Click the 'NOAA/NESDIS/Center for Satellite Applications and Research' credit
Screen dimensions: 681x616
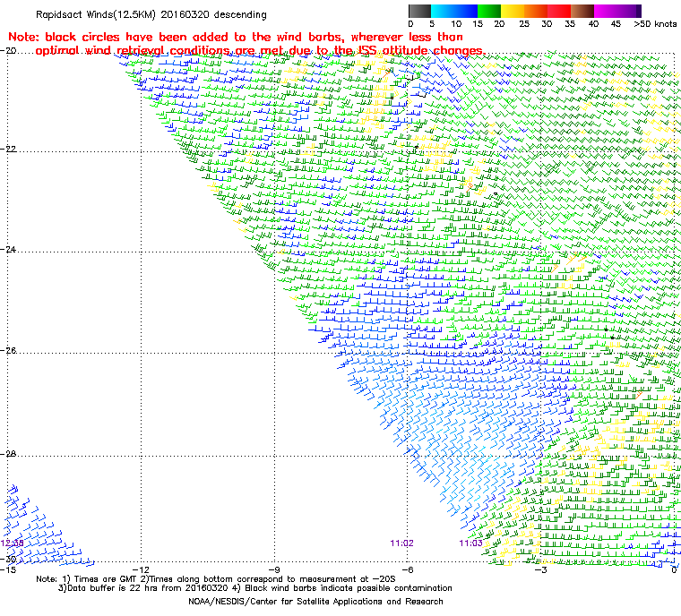point(315,602)
